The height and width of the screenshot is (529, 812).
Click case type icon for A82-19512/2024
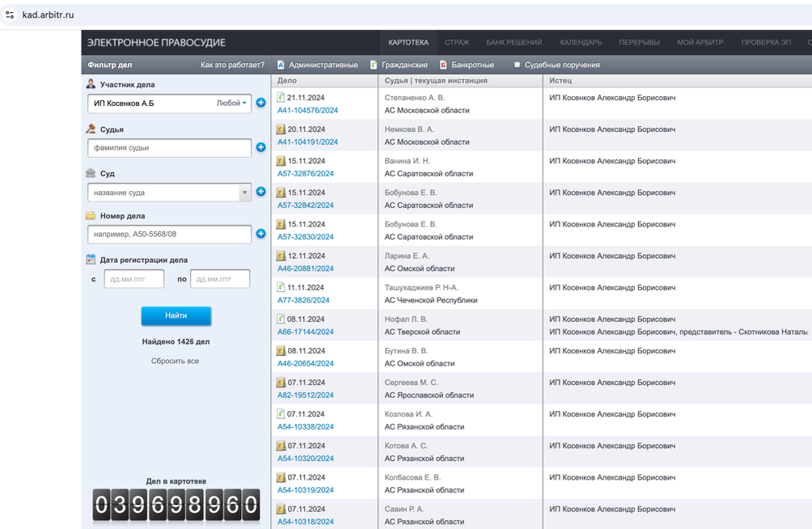pos(281,383)
